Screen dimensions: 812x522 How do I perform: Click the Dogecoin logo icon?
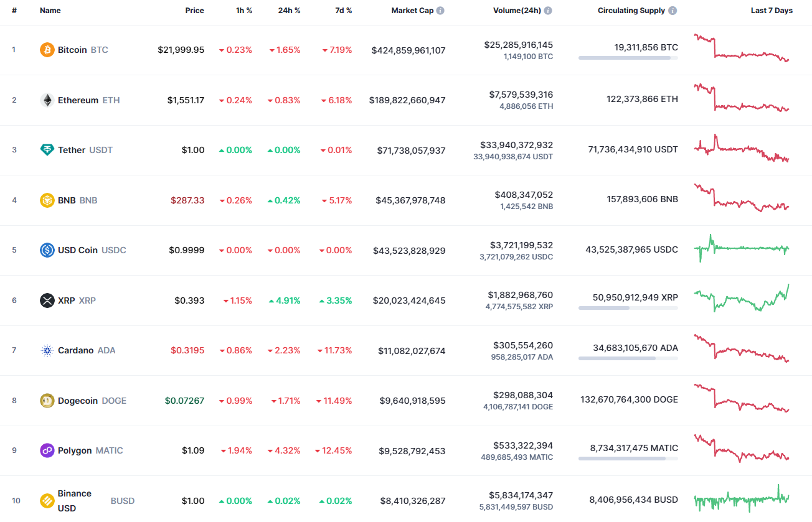tap(47, 400)
